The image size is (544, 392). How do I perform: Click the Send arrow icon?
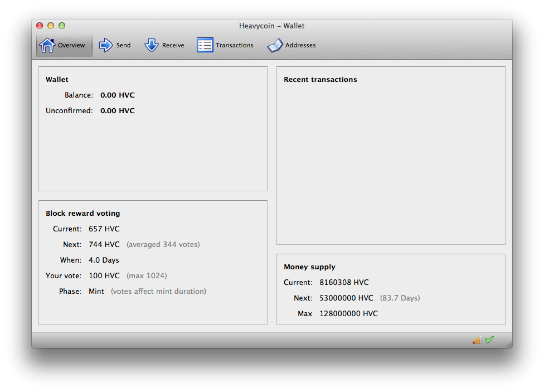point(105,45)
